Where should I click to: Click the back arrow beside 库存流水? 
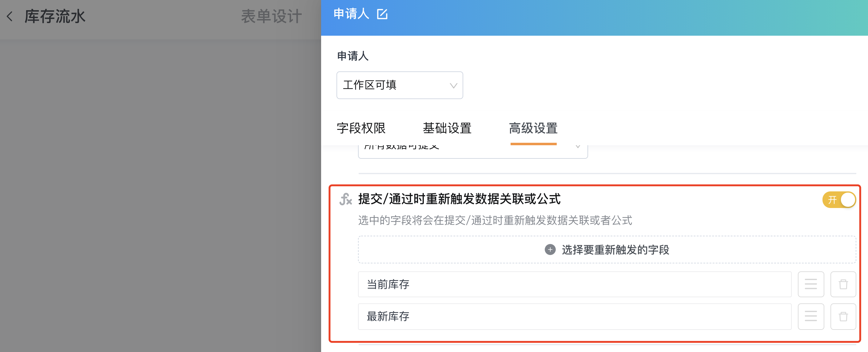[x=10, y=16]
